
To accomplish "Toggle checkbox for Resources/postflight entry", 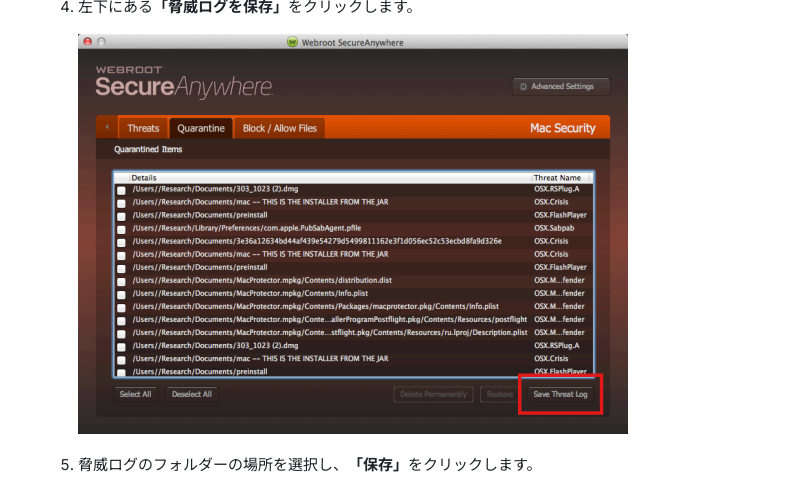I will pos(121,320).
